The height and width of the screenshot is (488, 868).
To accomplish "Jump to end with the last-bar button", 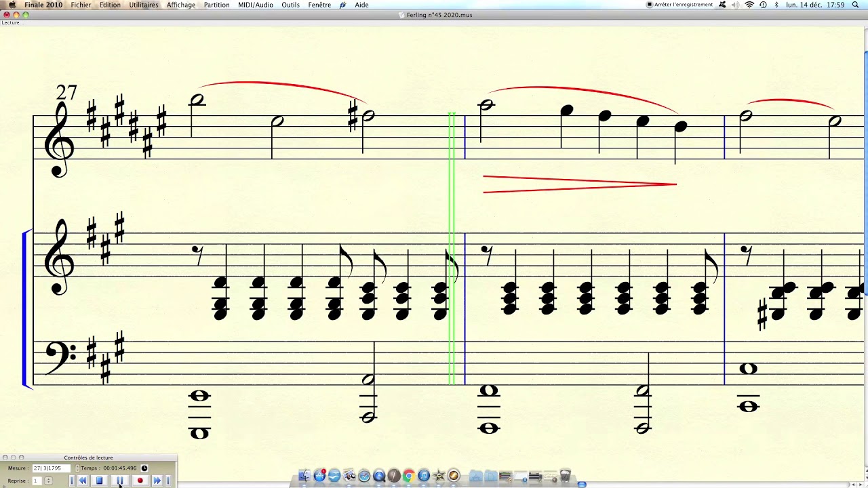I will pos(168,481).
